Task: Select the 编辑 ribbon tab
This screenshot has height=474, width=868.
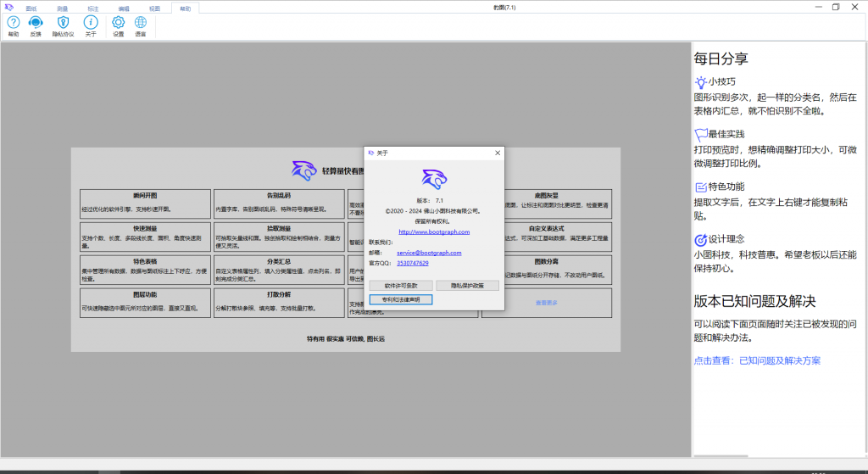Action: tap(124, 8)
